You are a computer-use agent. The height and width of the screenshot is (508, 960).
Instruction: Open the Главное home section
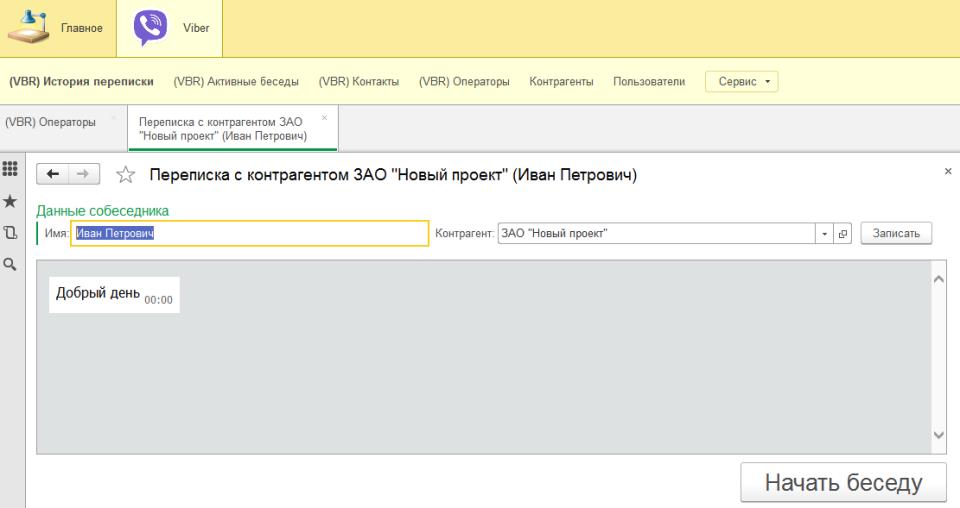(31, 27)
